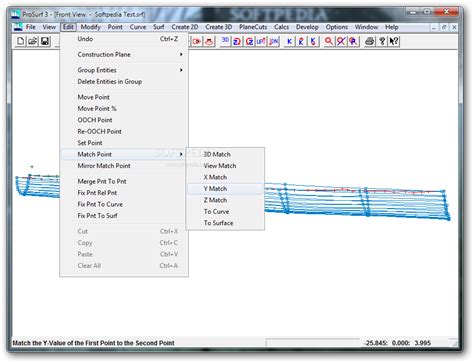Open the Create 3D menu
The height and width of the screenshot is (363, 474).
[x=219, y=27]
